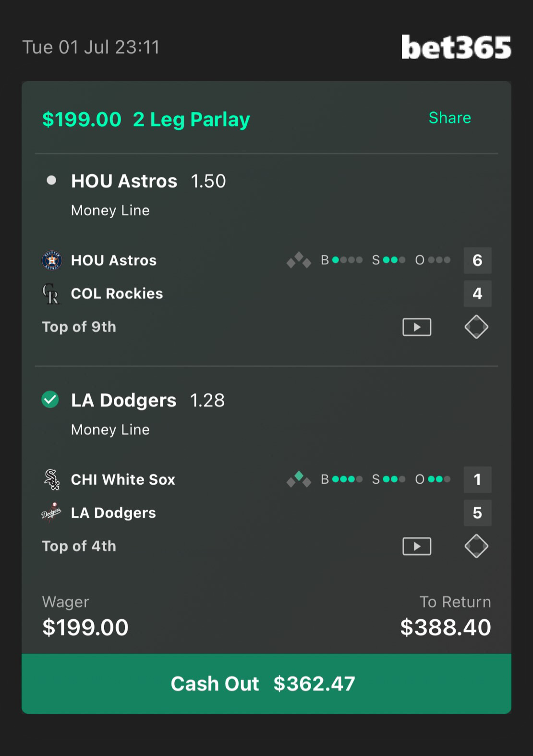Click the Colorado Rockies team logo
Viewport: 533px width, 756px height.
tap(51, 293)
